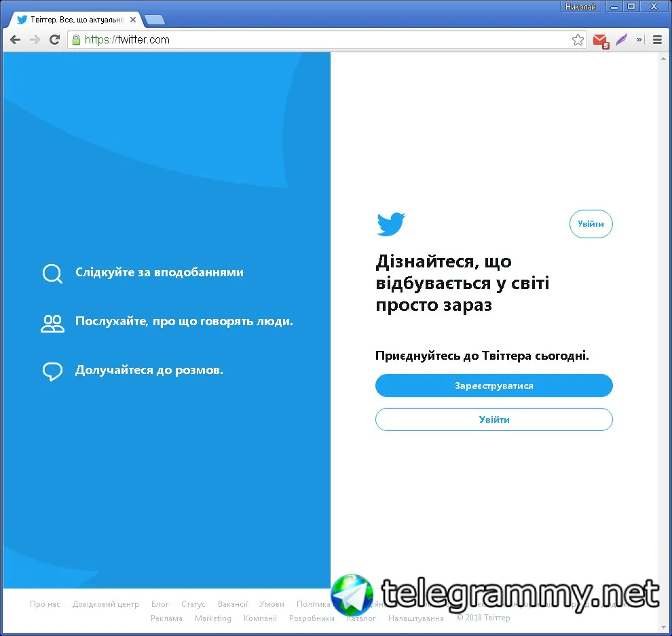672x636 pixels.
Task: Open the Налаштування footer link
Action: 415,618
